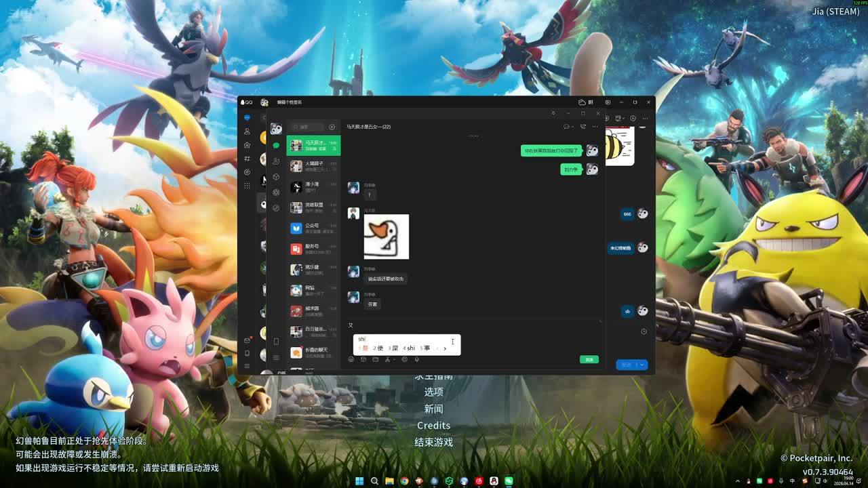The height and width of the screenshot is (488, 868).
Task: Open the file folder icon in chat toolbar
Action: point(375,359)
